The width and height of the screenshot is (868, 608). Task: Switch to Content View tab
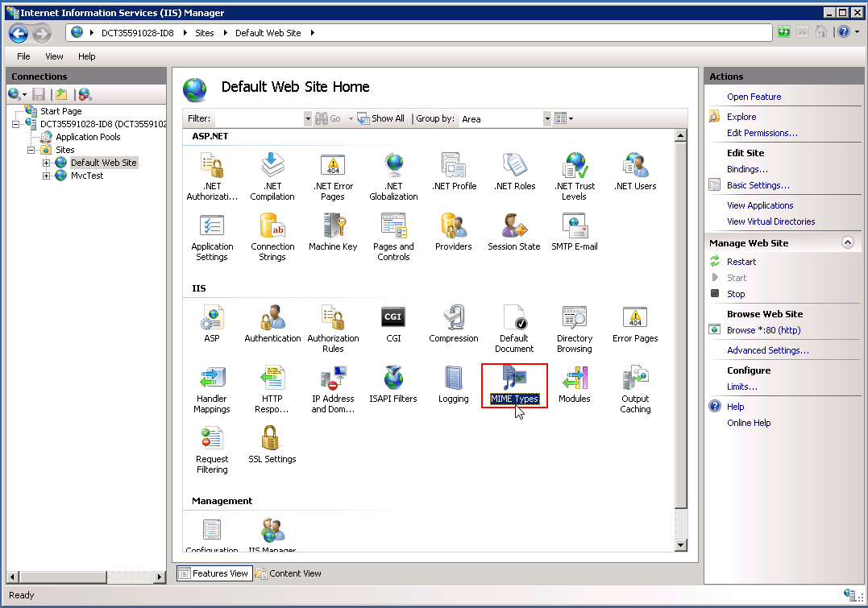coord(289,573)
